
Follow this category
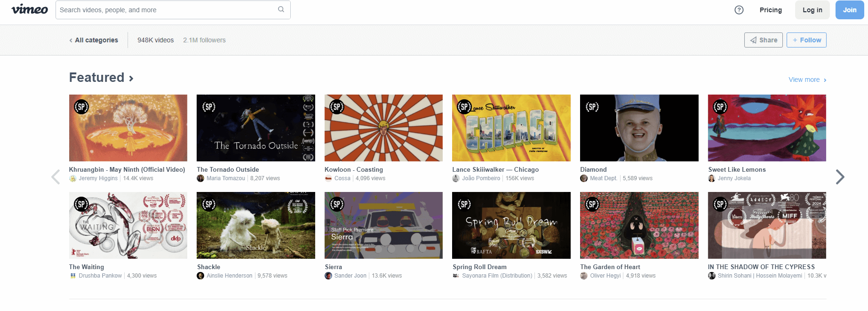click(806, 40)
